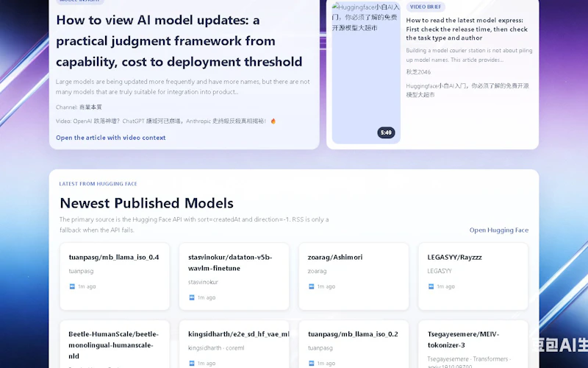Click the 'zoarag' author text
This screenshot has height=368, width=588.
[317, 271]
